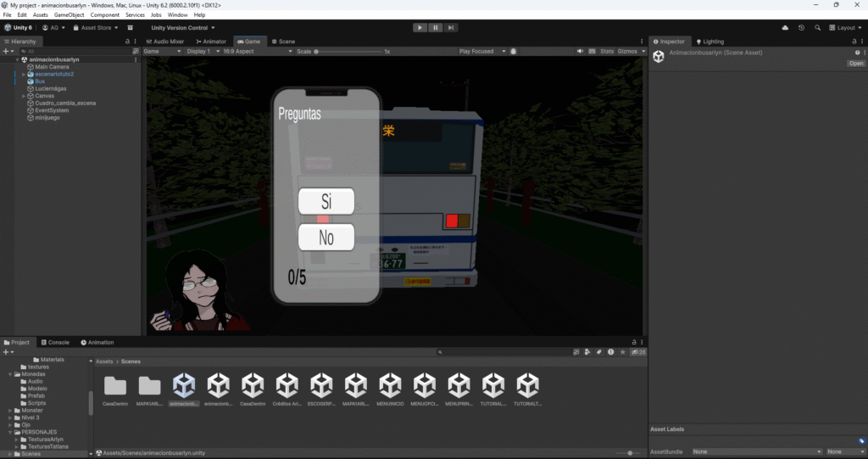Click the Si button in Game view
The width and height of the screenshot is (868, 459).
326,202
